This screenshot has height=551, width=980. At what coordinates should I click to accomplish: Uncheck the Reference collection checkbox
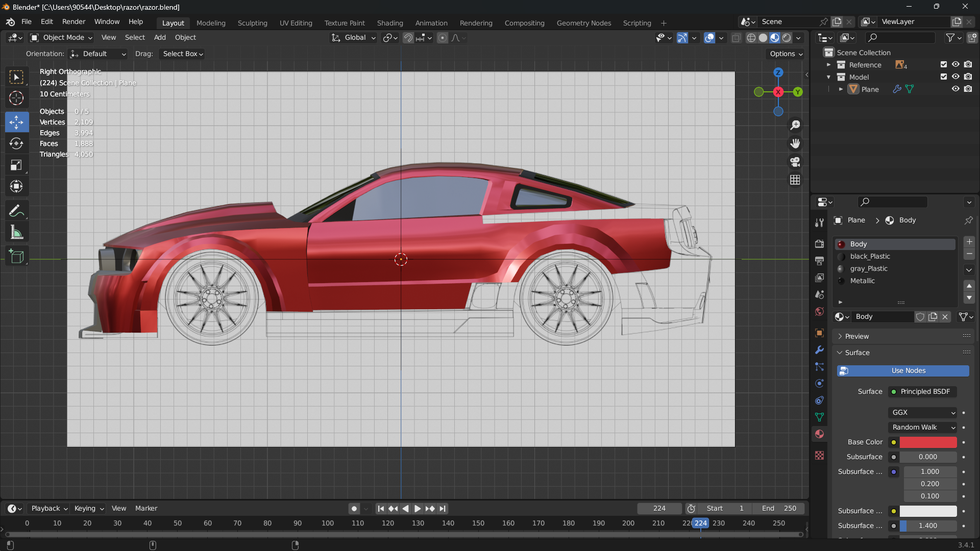pyautogui.click(x=943, y=64)
